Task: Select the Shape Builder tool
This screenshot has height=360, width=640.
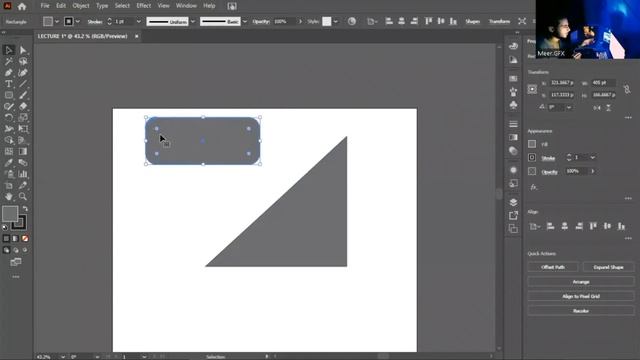Action: click(x=9, y=140)
